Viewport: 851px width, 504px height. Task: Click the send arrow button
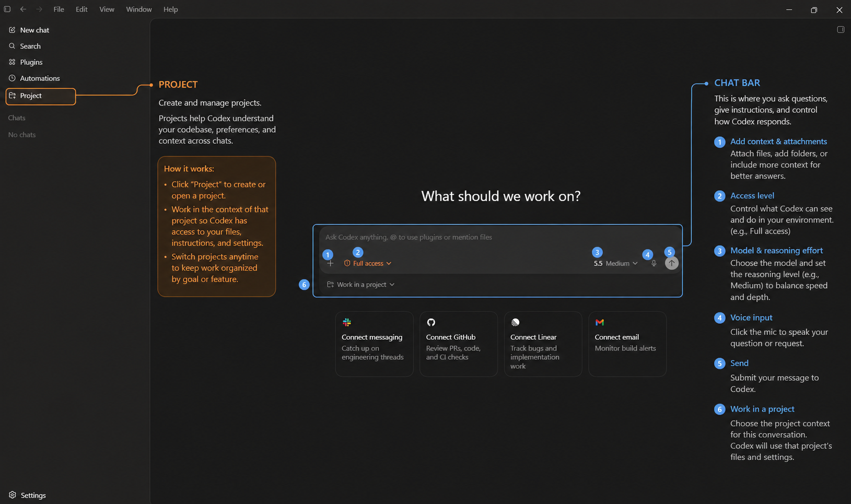671,263
